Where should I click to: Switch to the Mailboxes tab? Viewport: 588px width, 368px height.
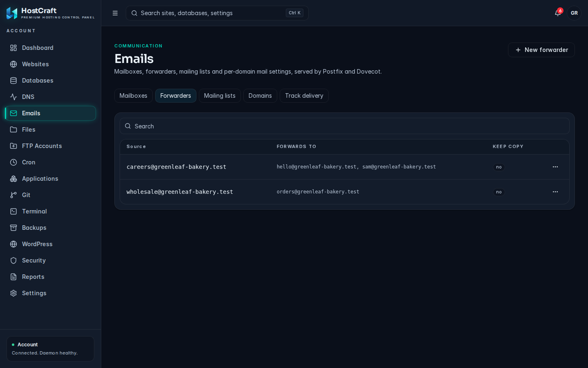134,96
